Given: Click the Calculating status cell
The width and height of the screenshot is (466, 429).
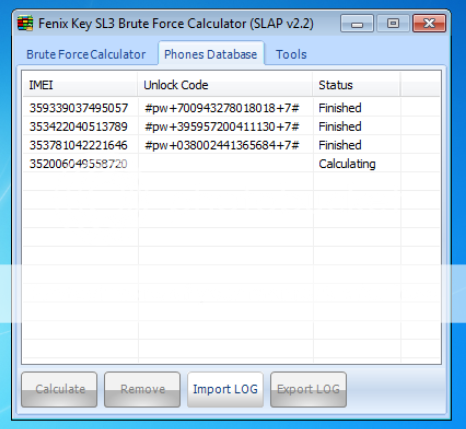Looking at the screenshot, I should (x=347, y=164).
